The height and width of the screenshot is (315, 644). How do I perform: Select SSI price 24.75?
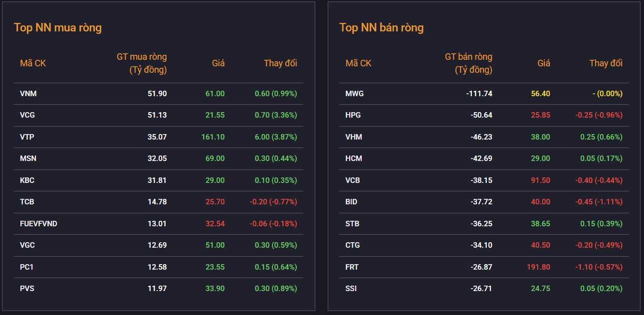point(541,289)
